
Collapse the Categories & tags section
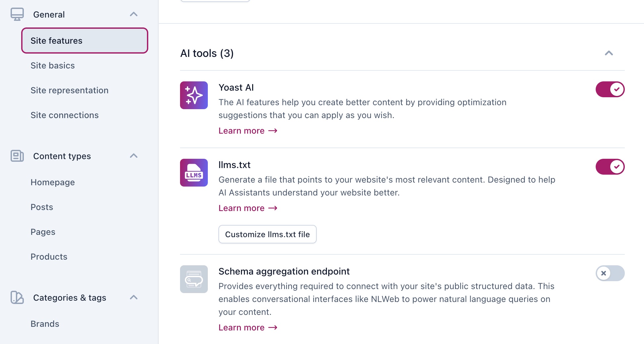134,297
